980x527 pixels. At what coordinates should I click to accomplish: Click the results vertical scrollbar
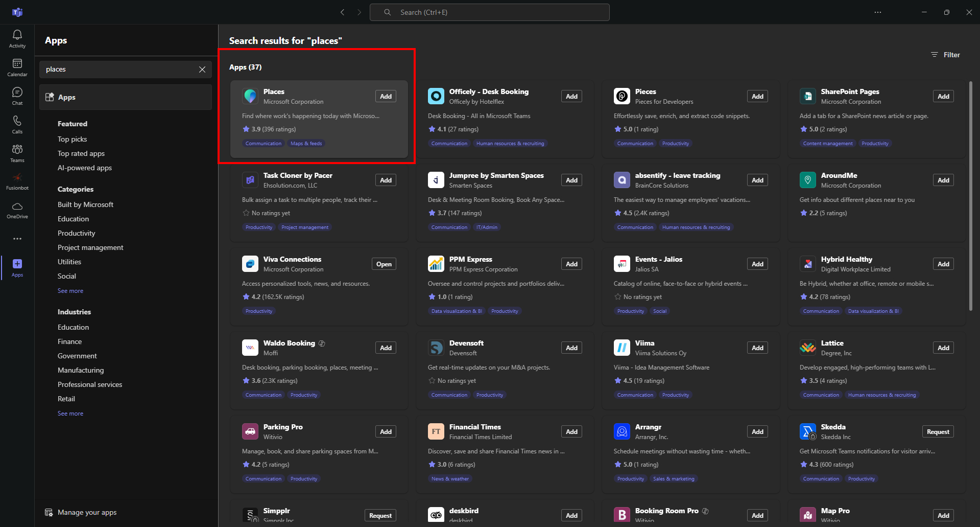click(x=971, y=196)
